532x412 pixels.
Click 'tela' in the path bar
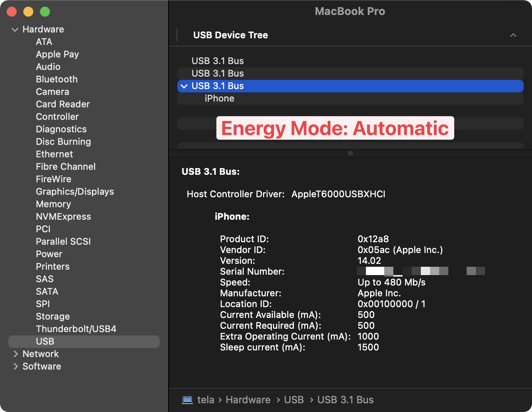point(206,400)
